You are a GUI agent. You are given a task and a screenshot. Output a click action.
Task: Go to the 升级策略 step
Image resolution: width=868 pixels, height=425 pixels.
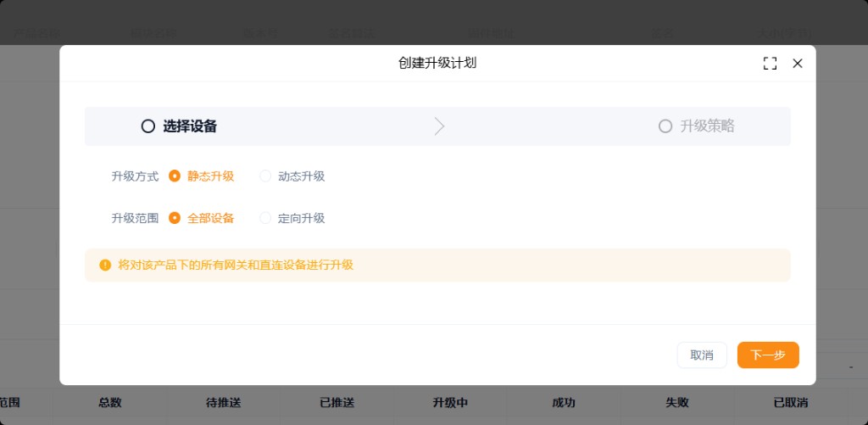pyautogui.click(x=697, y=126)
